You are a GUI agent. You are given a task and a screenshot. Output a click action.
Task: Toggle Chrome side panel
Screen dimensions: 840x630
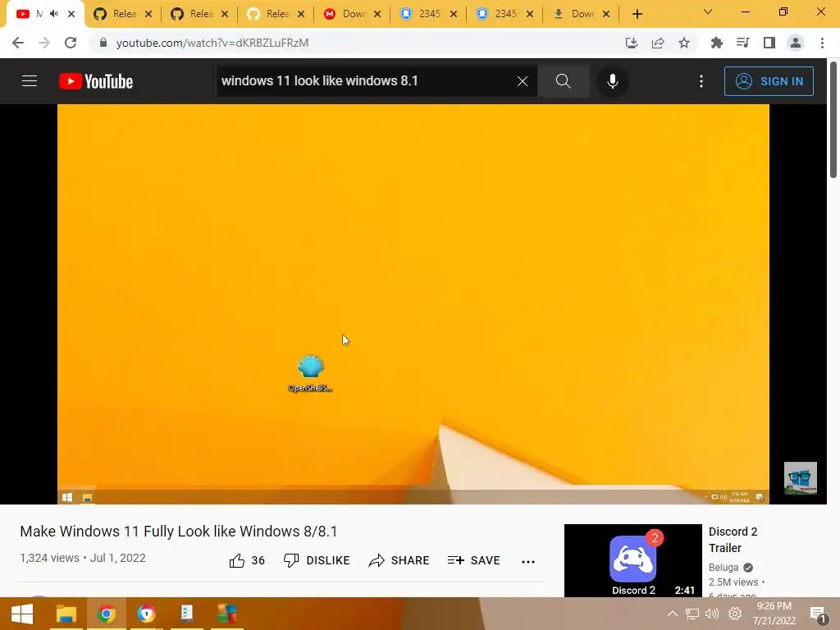pos(769,43)
